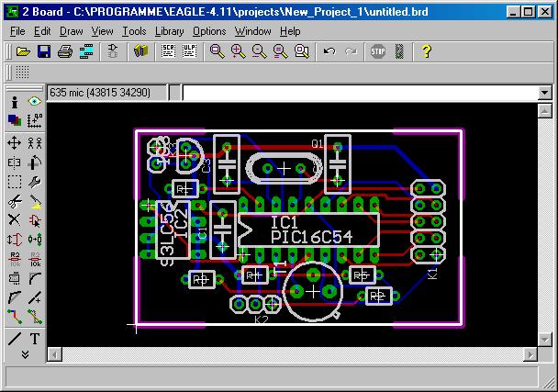Select the Add part tool
Screen dimensions: 558x392
[x=35, y=220]
